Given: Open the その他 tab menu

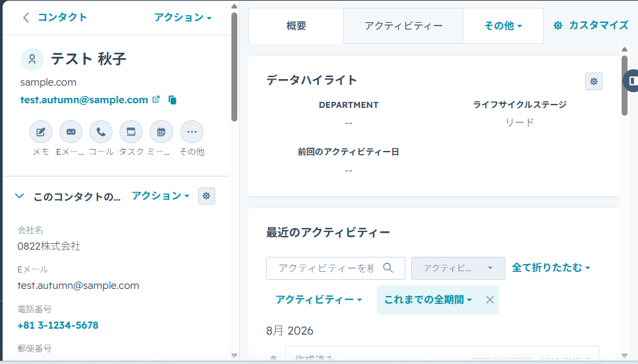Looking at the screenshot, I should [x=503, y=26].
